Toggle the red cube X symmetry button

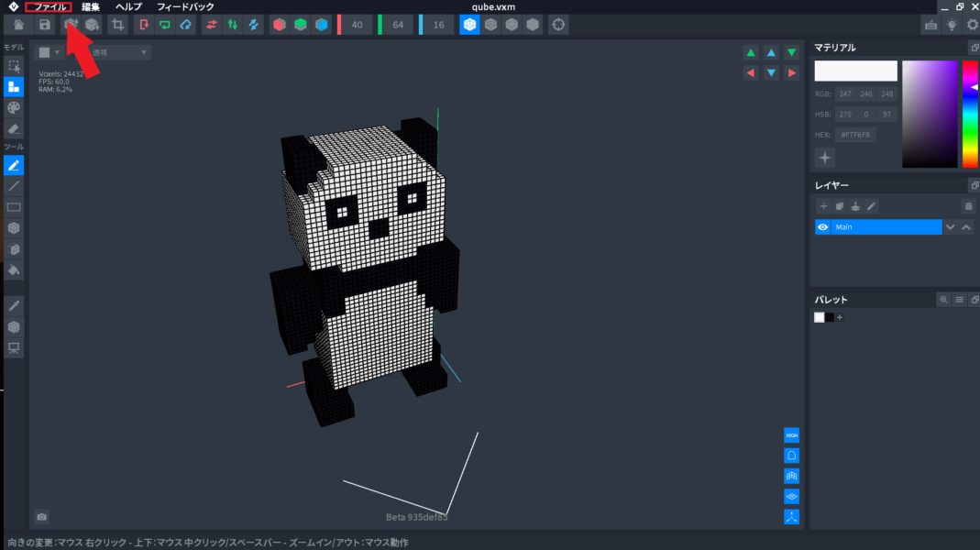point(280,25)
